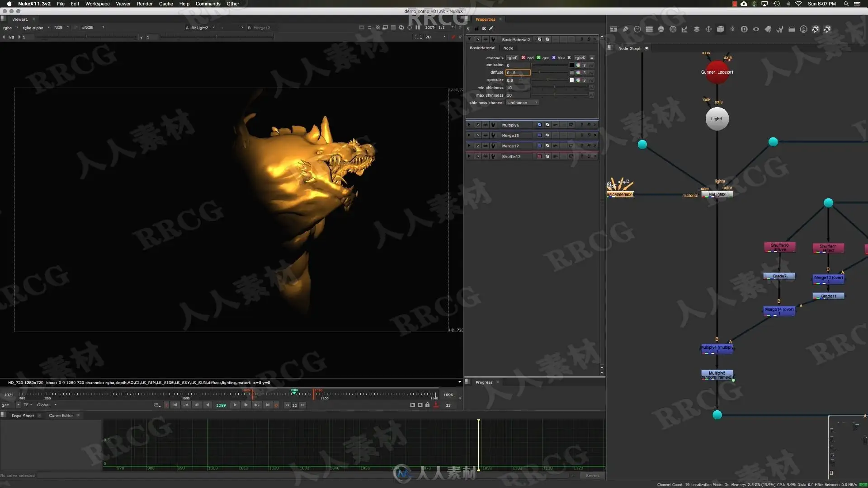Open the shininess channel luminance dropdown
The width and height of the screenshot is (868, 488).
pos(522,103)
